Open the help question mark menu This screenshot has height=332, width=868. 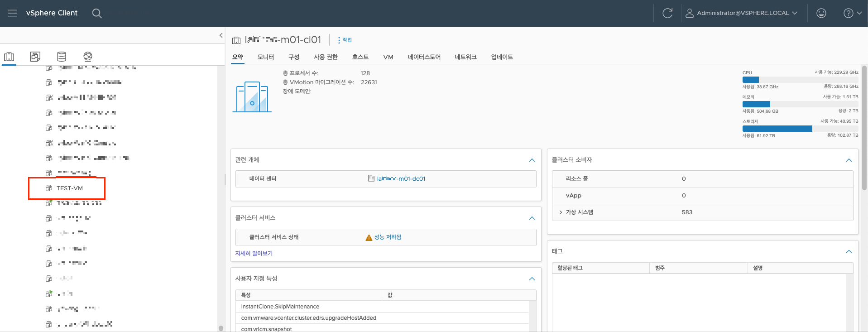click(x=853, y=13)
